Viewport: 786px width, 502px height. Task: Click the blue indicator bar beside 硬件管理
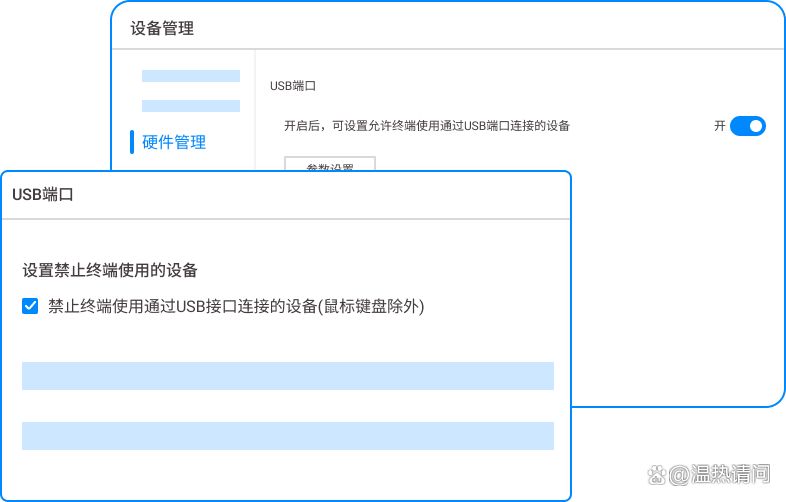[x=132, y=142]
